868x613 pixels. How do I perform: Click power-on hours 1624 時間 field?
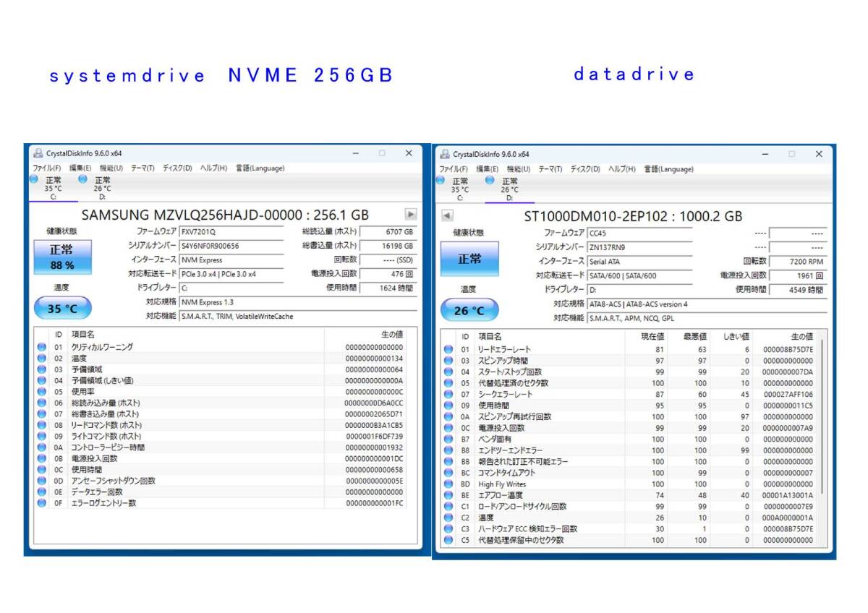pos(388,288)
